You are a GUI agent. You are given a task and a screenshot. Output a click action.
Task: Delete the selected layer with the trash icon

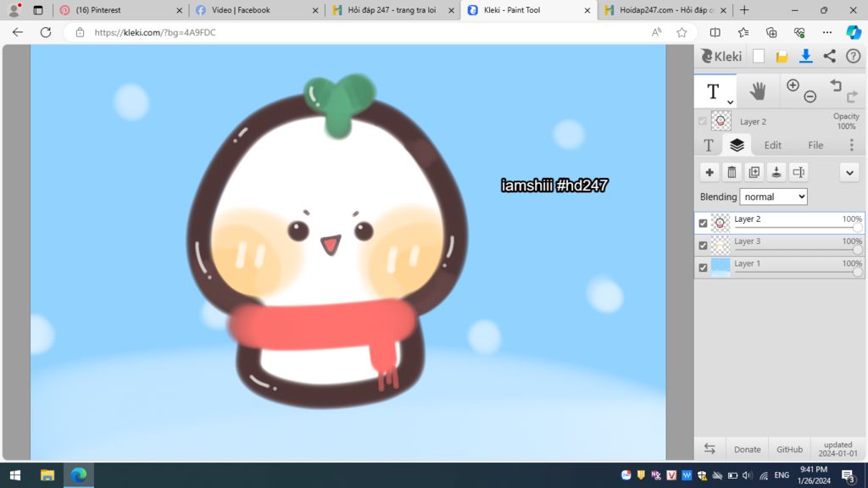pyautogui.click(x=732, y=173)
